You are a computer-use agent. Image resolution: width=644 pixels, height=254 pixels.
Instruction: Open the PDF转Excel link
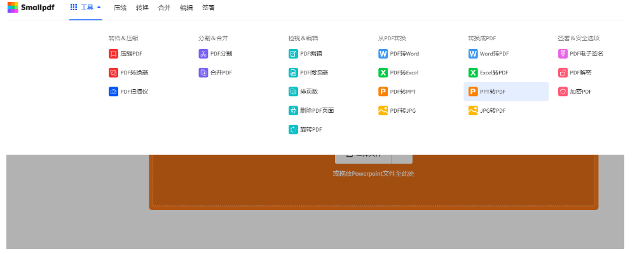[404, 73]
